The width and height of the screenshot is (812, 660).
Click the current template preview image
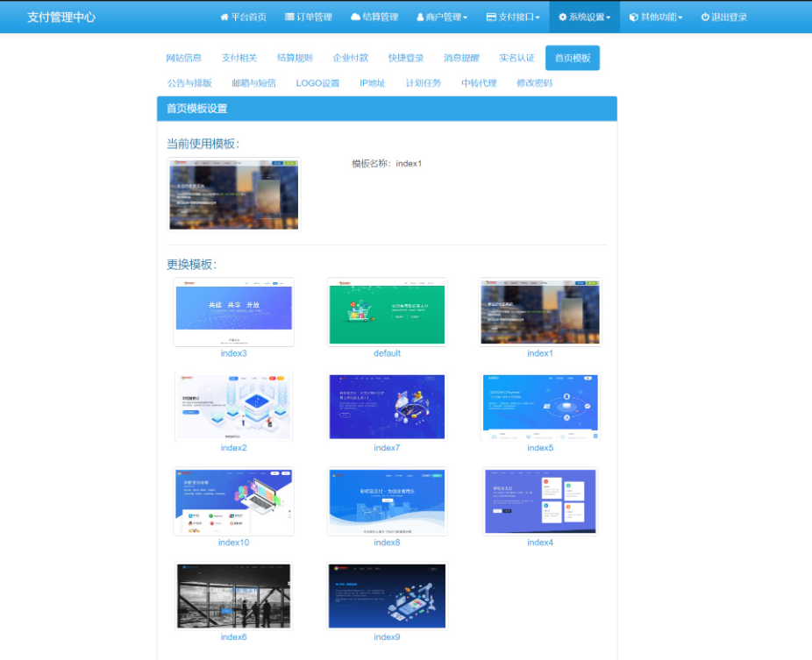click(x=233, y=194)
